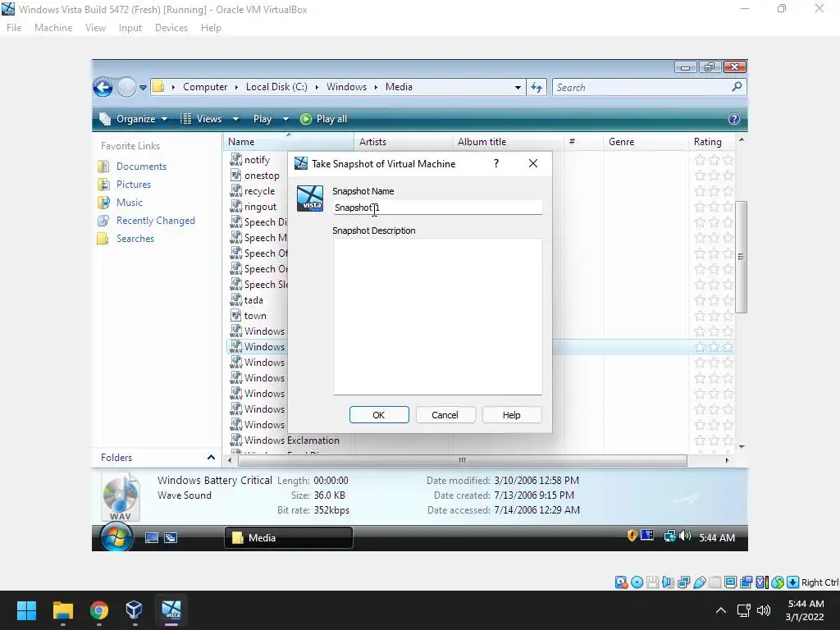The image size is (840, 630).
Task: Click the hard disk activity status icon
Action: (621, 582)
